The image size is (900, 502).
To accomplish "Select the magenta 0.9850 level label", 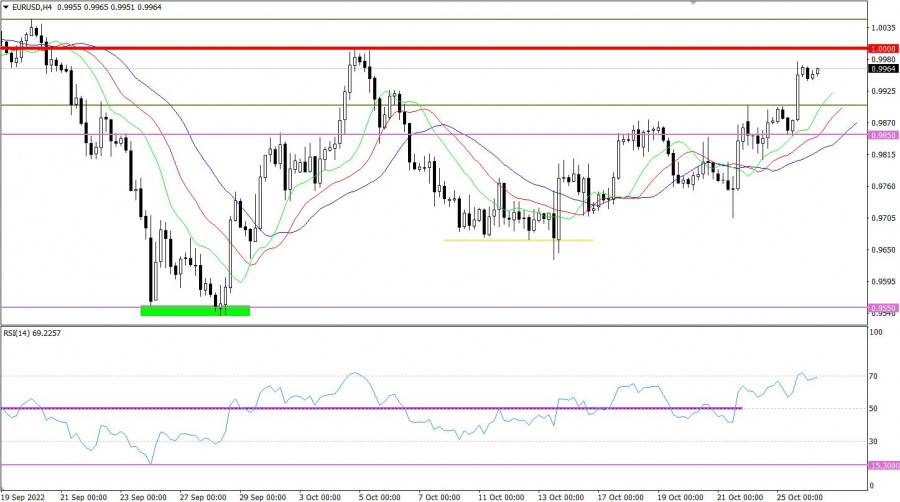I will click(882, 135).
